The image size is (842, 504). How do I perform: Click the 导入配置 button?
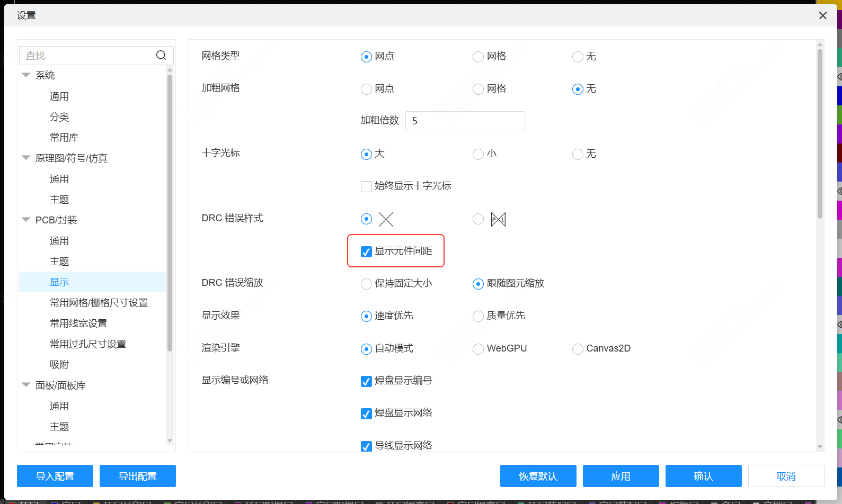pos(55,476)
